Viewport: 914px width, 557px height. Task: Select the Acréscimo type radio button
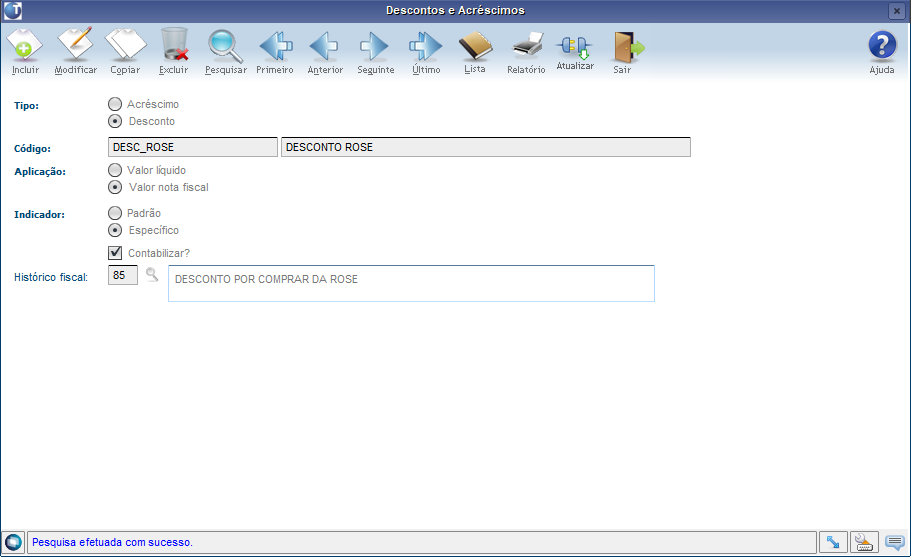point(115,104)
